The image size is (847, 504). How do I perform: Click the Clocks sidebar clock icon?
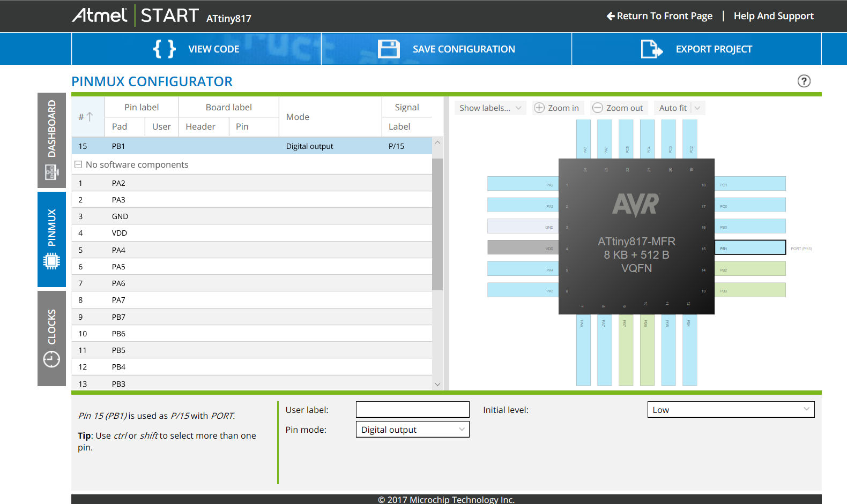(x=51, y=359)
